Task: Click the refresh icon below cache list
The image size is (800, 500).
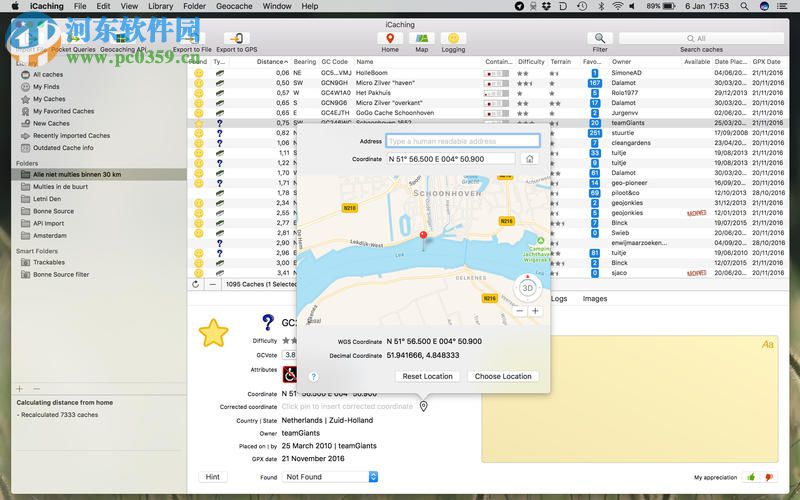Action: 195,284
